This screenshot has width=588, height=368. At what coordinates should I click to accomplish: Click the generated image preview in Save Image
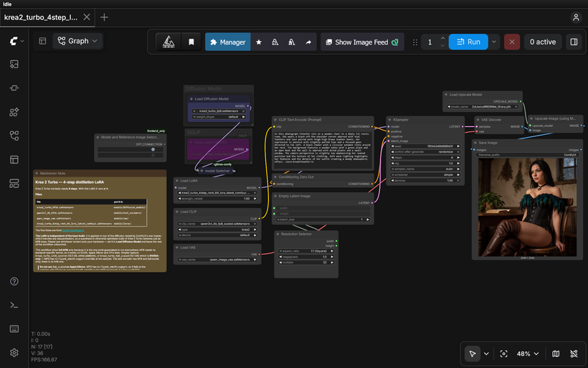[x=528, y=207]
